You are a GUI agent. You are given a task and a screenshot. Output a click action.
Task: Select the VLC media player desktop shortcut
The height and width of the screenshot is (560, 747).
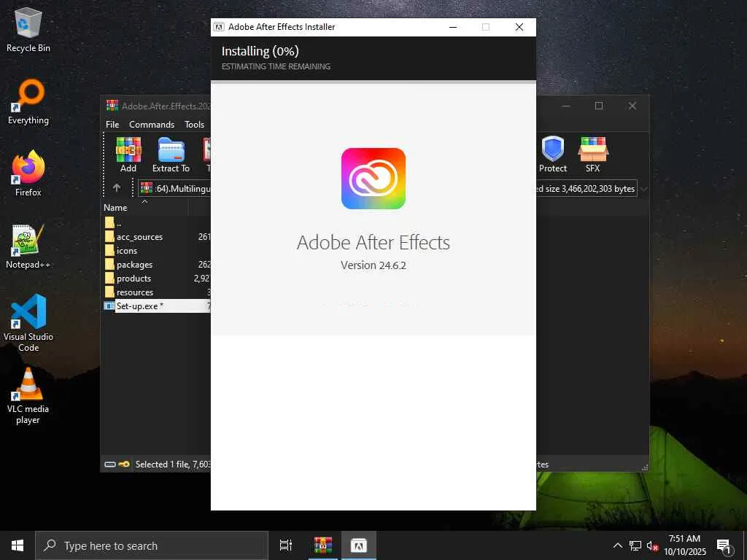[28, 396]
